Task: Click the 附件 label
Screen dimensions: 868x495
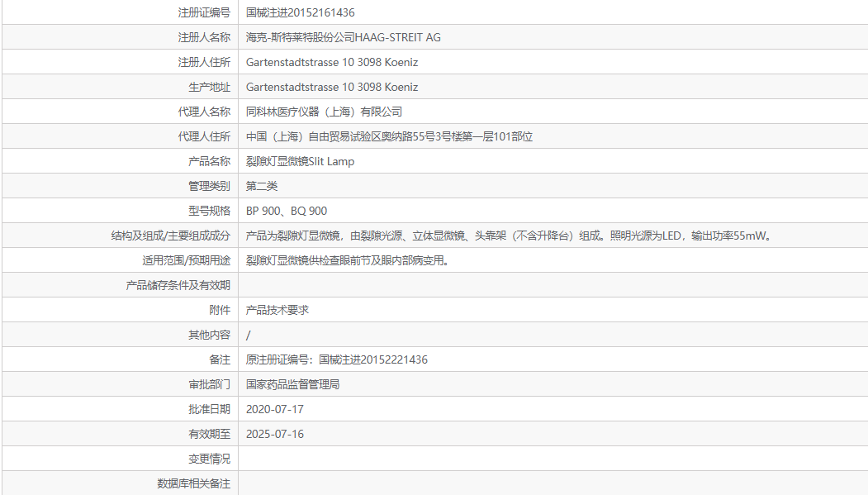Action: 220,310
